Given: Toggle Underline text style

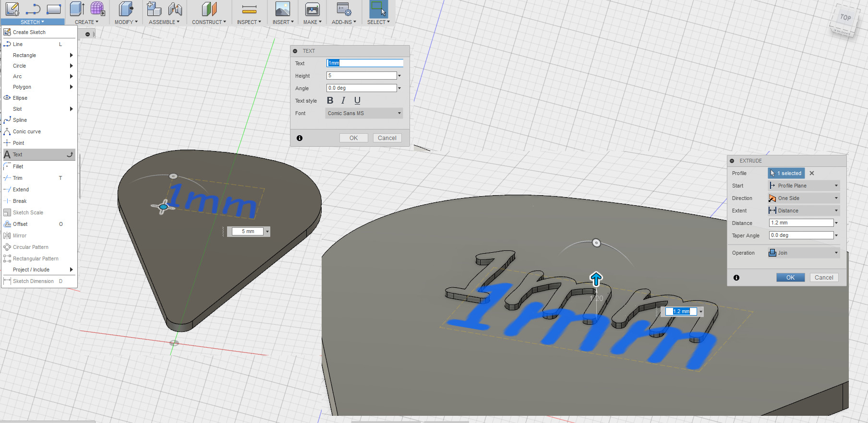Looking at the screenshot, I should click(357, 100).
